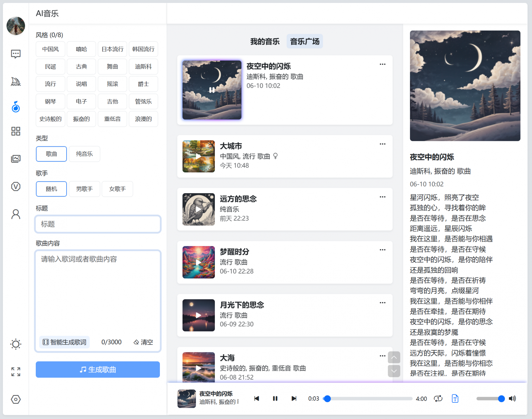Toggle the loop repeat mode icon
Screen dimensions: 532x419
click(438, 399)
